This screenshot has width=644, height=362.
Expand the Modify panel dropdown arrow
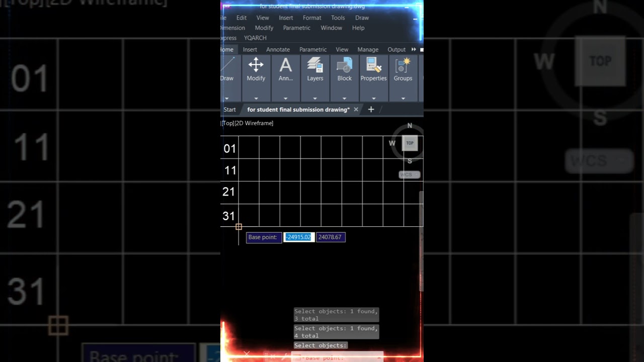pos(256,99)
